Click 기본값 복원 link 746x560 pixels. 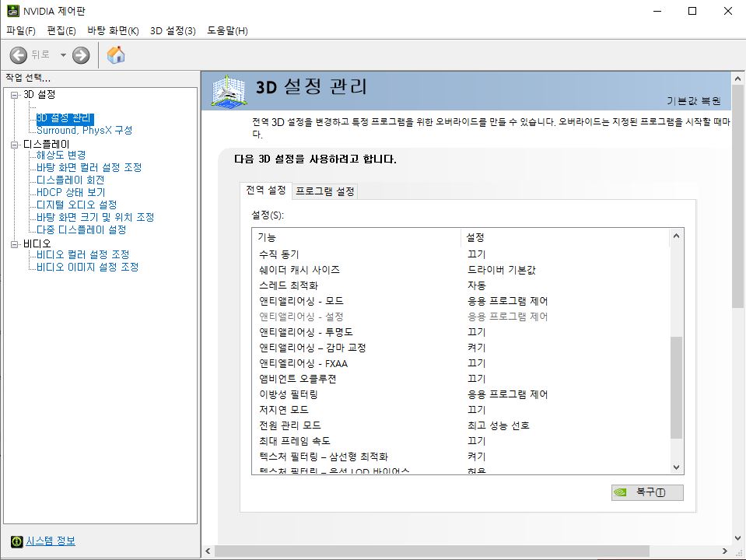coord(694,101)
